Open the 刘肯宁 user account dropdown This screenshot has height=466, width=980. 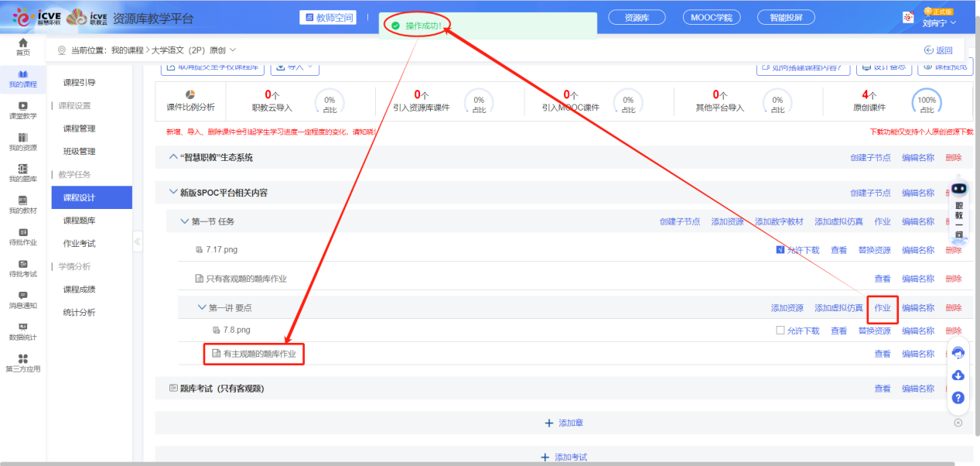coord(939,22)
